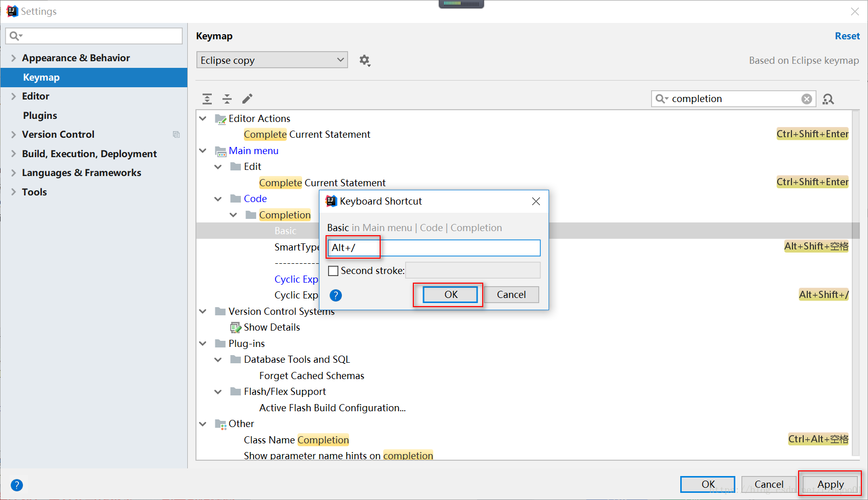
Task: Click the Main menu folder icon
Action: click(220, 151)
